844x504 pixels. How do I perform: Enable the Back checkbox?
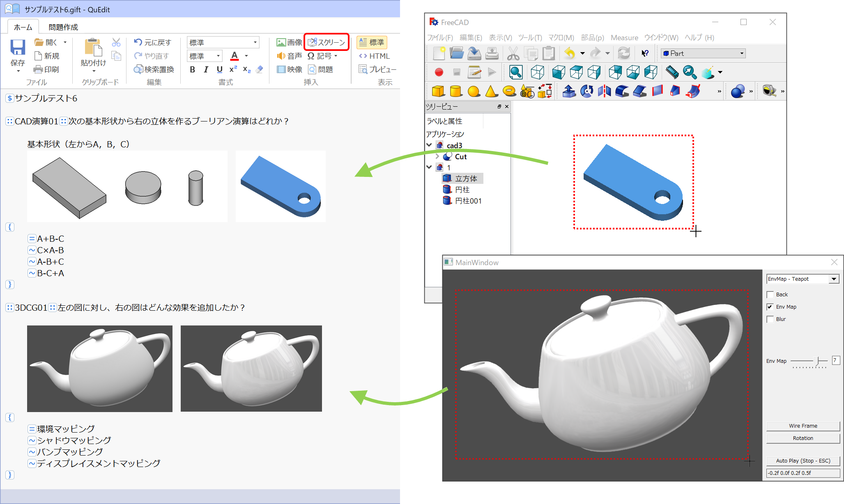tap(770, 295)
